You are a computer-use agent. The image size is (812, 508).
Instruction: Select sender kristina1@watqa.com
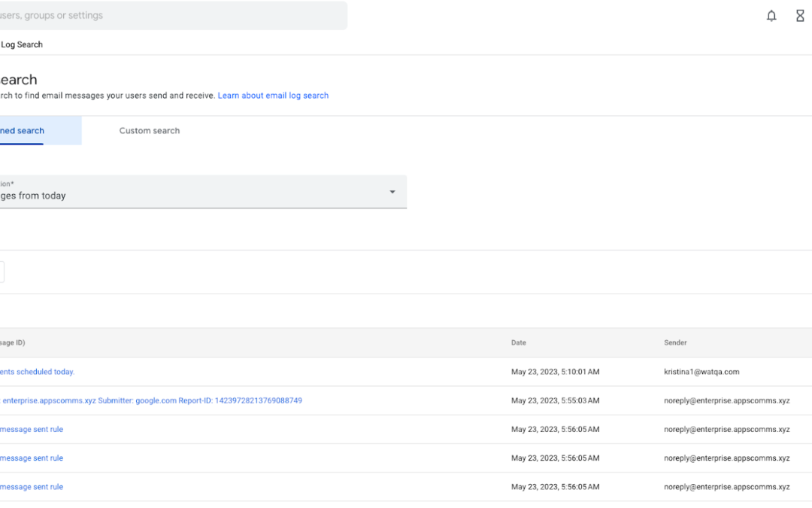(701, 372)
